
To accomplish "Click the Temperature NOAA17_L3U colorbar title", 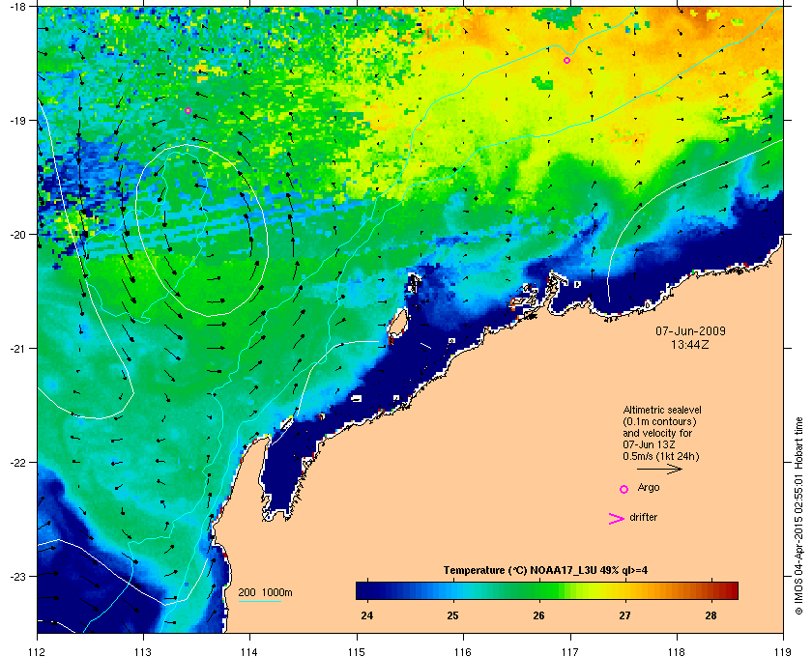I will tap(545, 571).
